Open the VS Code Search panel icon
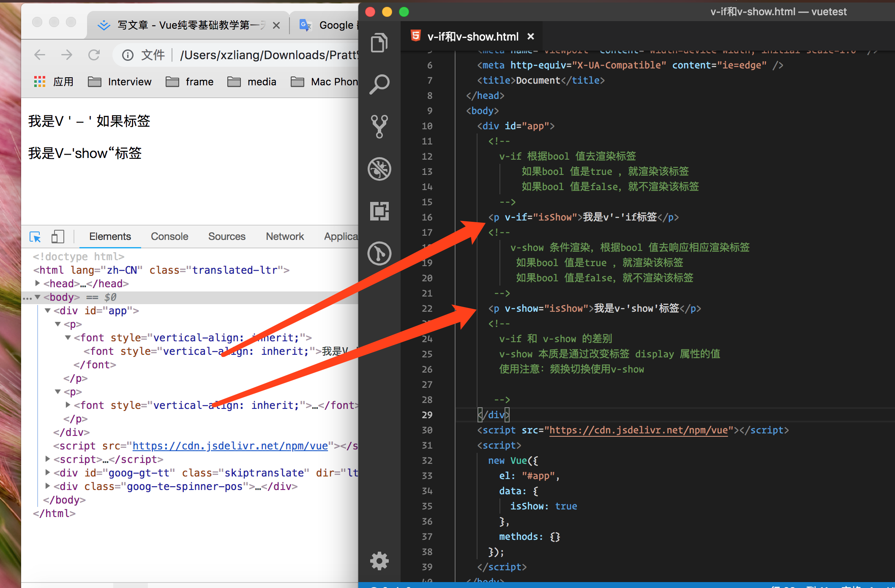The height and width of the screenshot is (588, 895). tap(379, 84)
